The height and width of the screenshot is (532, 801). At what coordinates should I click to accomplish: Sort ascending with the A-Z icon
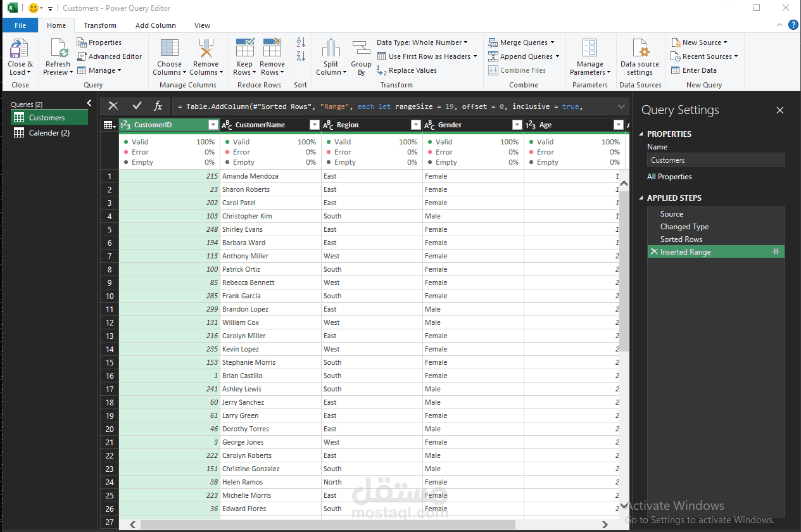tap(301, 42)
